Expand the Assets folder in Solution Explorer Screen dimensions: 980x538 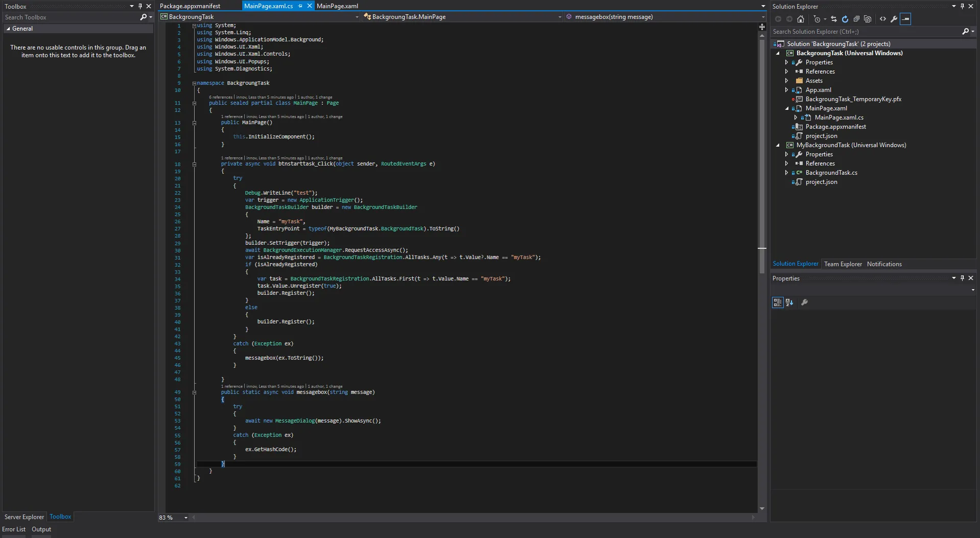point(787,81)
